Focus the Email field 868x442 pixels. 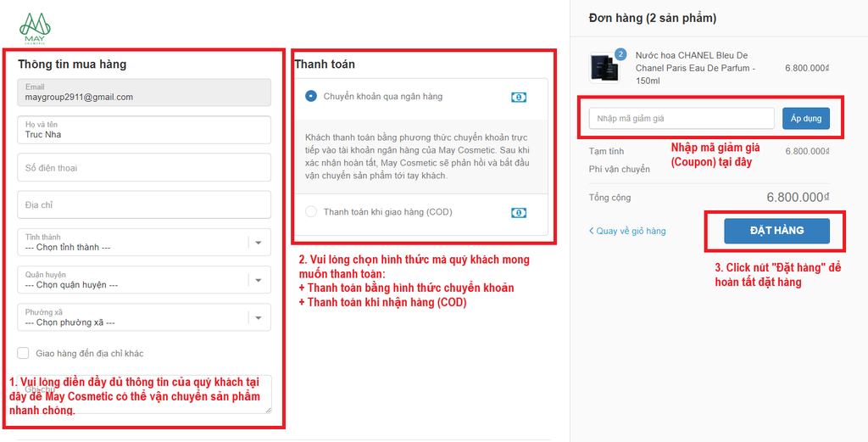point(144,92)
